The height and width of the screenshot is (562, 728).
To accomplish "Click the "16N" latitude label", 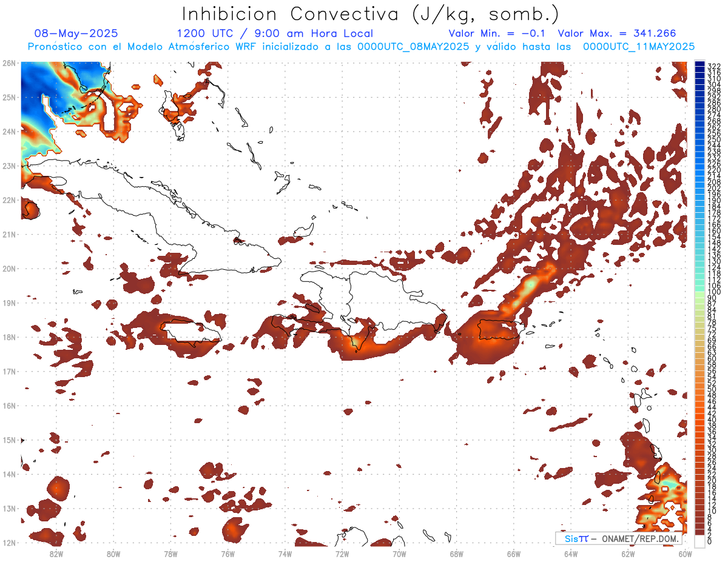I will pyautogui.click(x=9, y=406).
